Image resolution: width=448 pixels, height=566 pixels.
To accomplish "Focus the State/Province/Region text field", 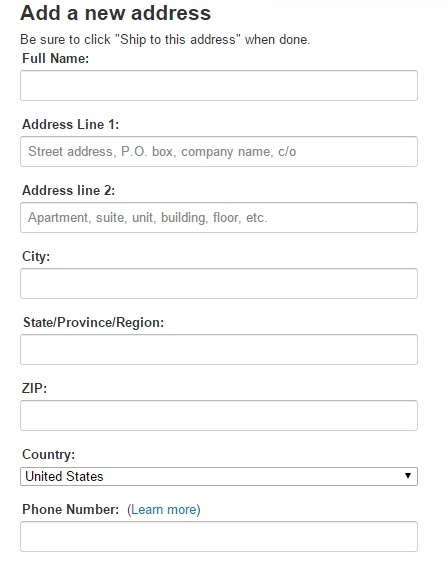I will (219, 349).
